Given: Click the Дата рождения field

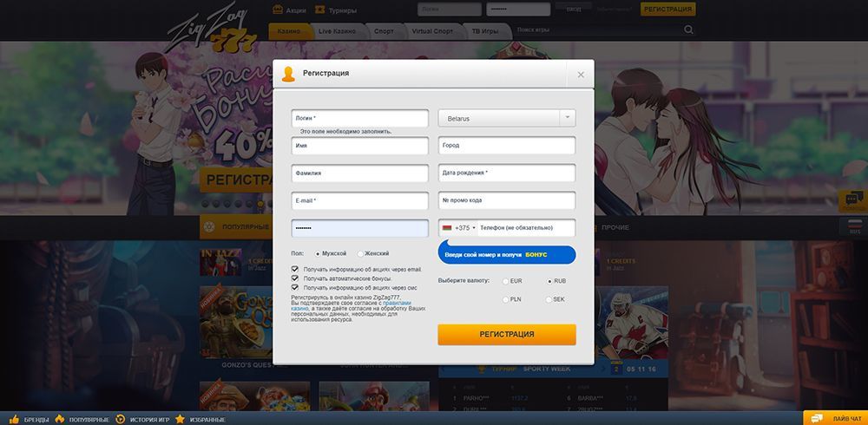Looking at the screenshot, I should pyautogui.click(x=507, y=173).
